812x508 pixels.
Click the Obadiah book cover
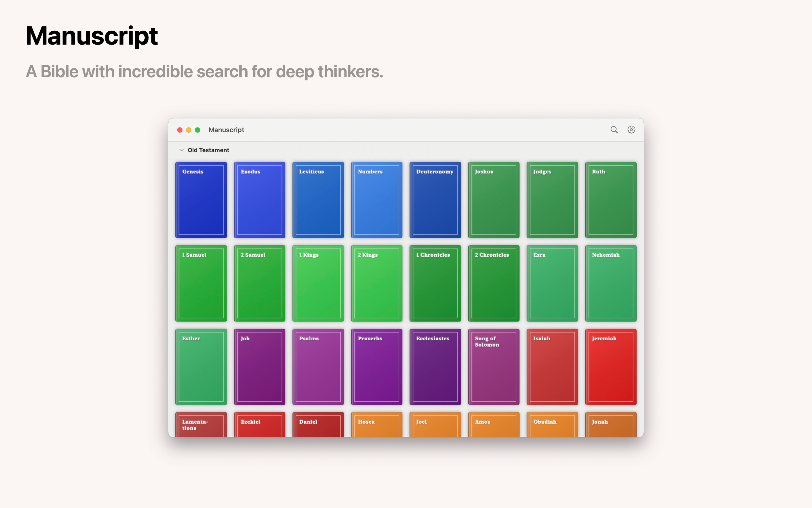[552, 424]
